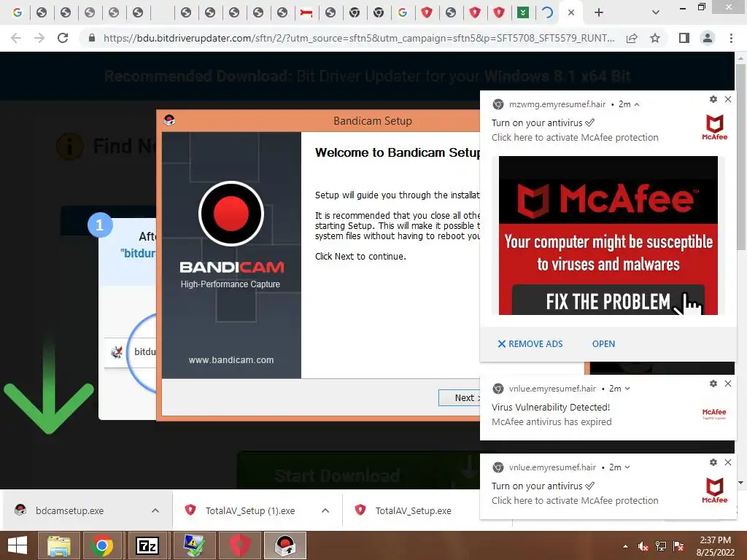The image size is (747, 560).
Task: Open the Chrome side panel
Action: point(684,38)
